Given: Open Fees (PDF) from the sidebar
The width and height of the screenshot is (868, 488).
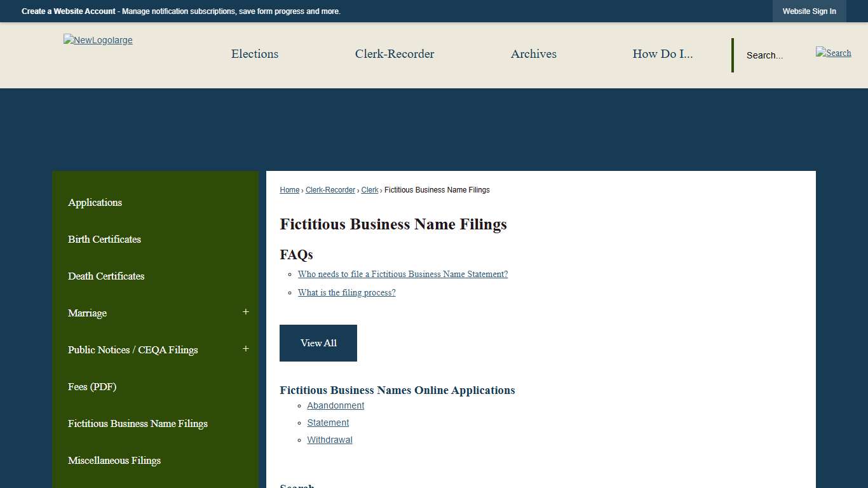Looking at the screenshot, I should pyautogui.click(x=92, y=386).
